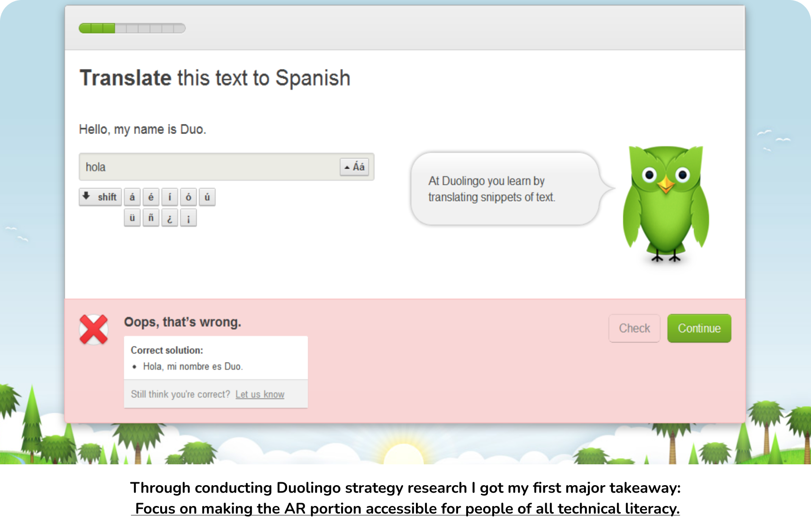This screenshot has height=532, width=811.
Task: Insert the ó accent character
Action: click(x=188, y=197)
